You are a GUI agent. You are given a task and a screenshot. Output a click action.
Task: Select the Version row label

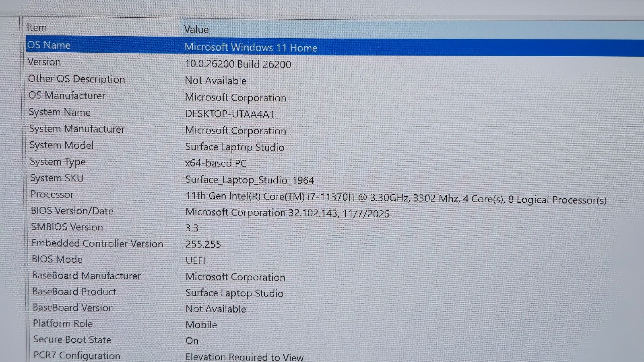point(44,62)
